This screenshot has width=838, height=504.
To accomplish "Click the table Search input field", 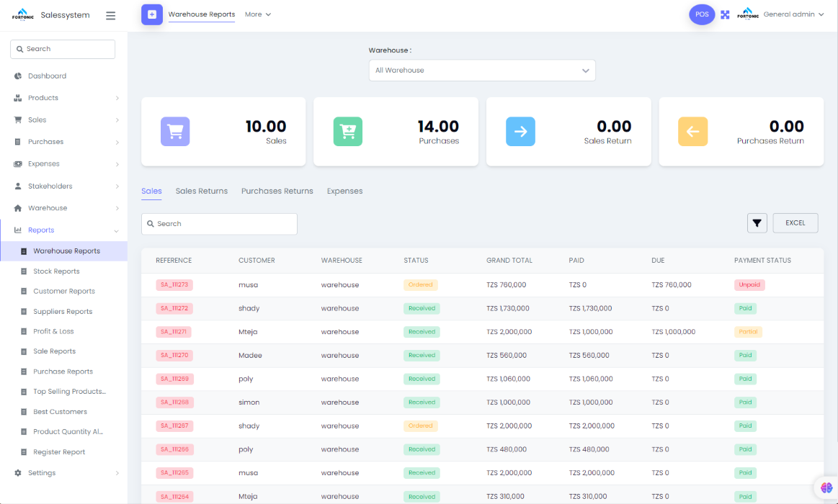I will click(x=219, y=224).
